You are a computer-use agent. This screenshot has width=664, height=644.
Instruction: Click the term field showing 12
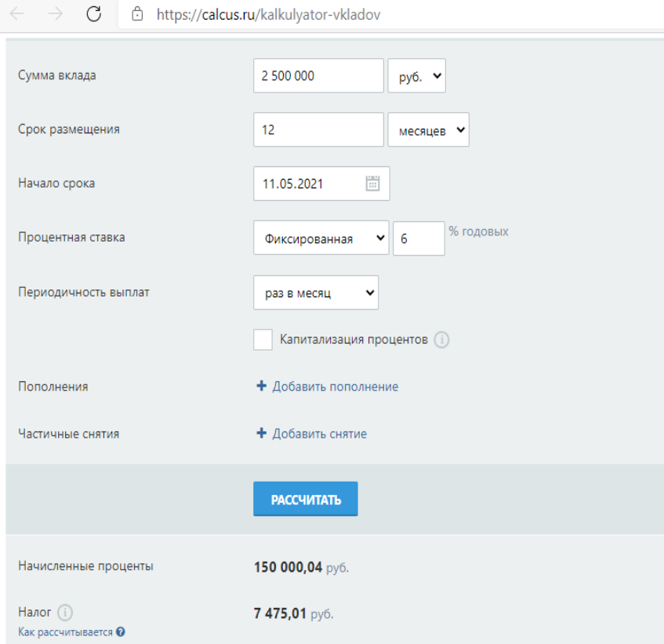(318, 129)
